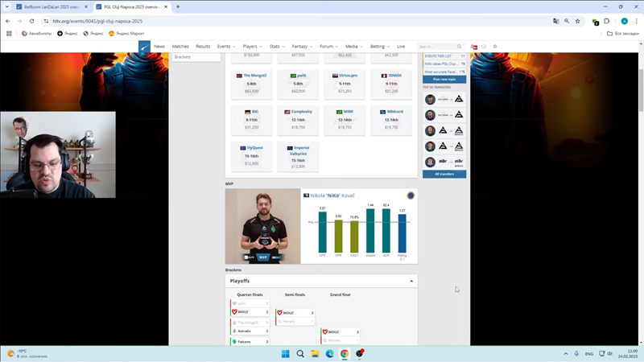Screen dimensions: 644x362
Task: Open the Complexity team link
Action: point(301,112)
